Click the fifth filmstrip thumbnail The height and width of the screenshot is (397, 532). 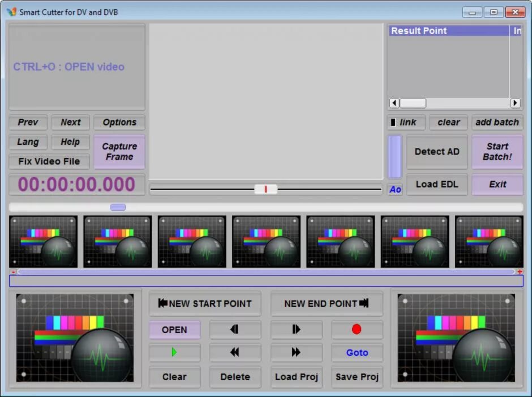340,241
